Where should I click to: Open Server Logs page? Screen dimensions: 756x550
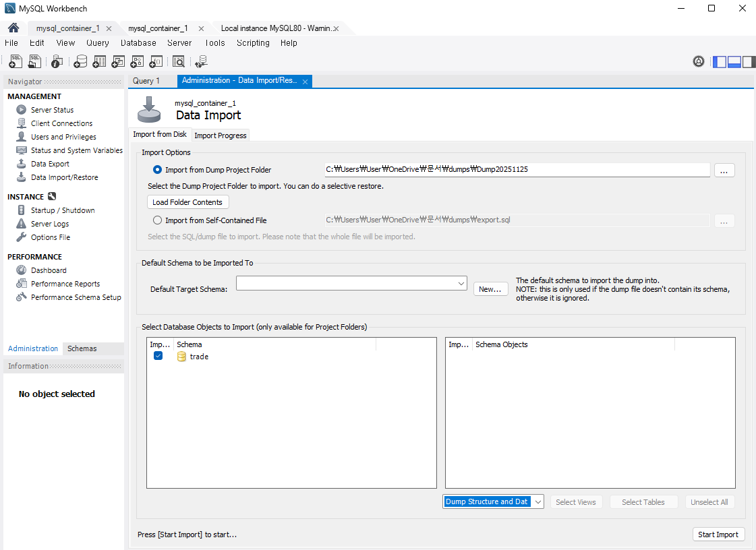click(50, 224)
